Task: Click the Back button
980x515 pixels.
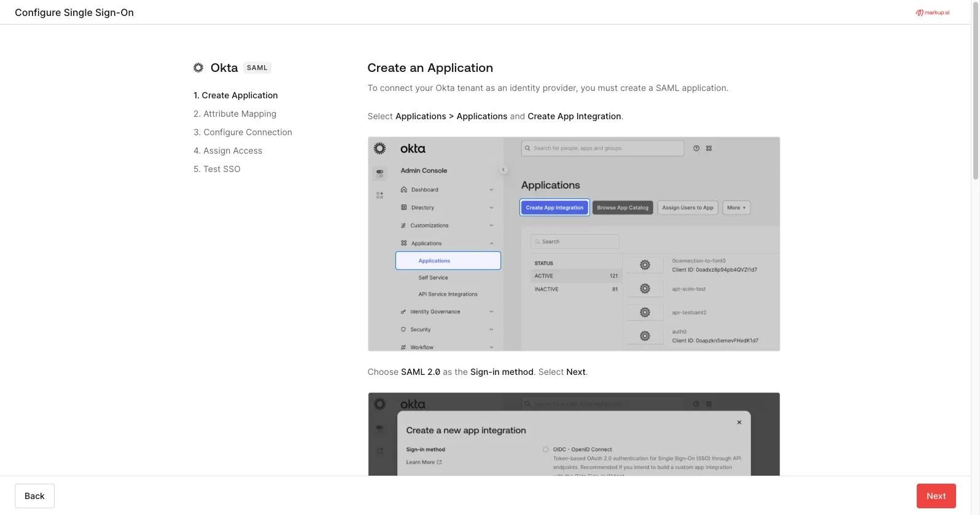Action: tap(34, 496)
